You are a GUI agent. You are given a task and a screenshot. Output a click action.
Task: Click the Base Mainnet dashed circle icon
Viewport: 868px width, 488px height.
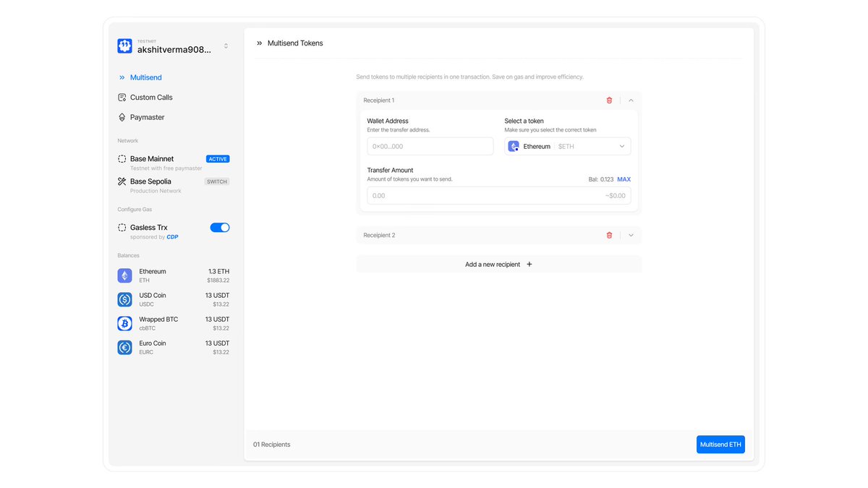[x=122, y=159]
